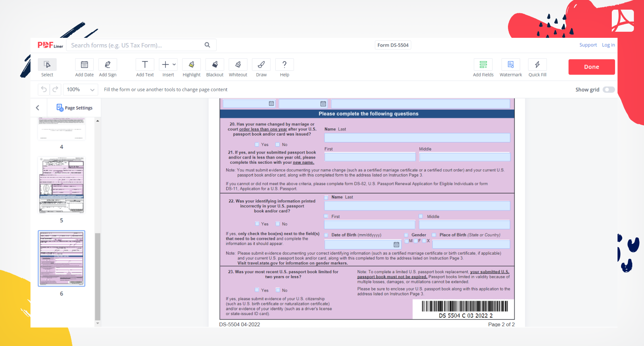Redo the last action
Image resolution: width=644 pixels, height=346 pixels.
click(x=55, y=89)
